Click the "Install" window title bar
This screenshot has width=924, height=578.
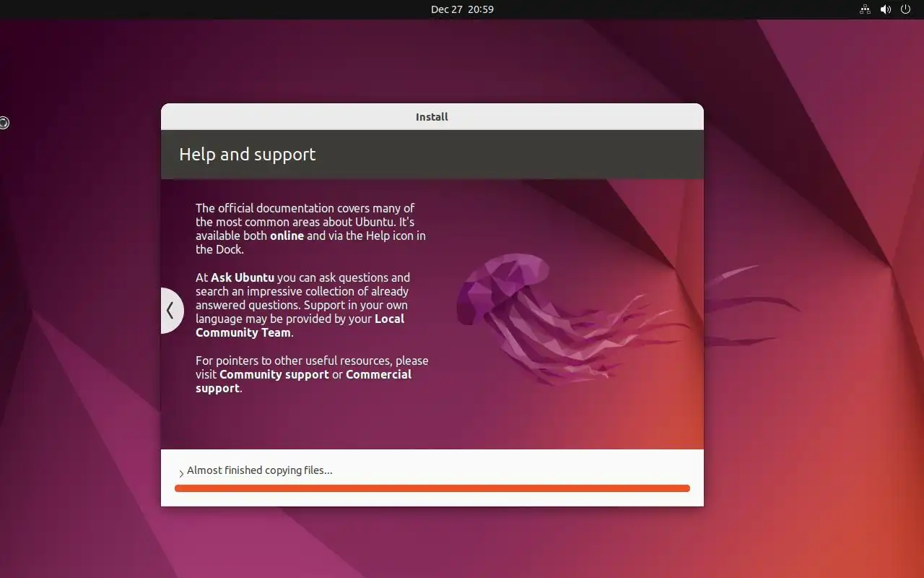tap(432, 116)
